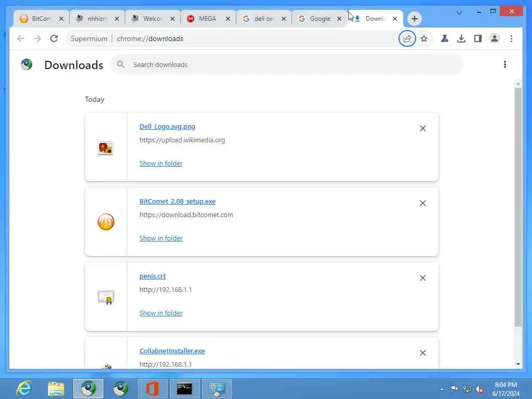Click the search magnifier icon in downloads
This screenshot has width=532, height=399.
[x=121, y=64]
